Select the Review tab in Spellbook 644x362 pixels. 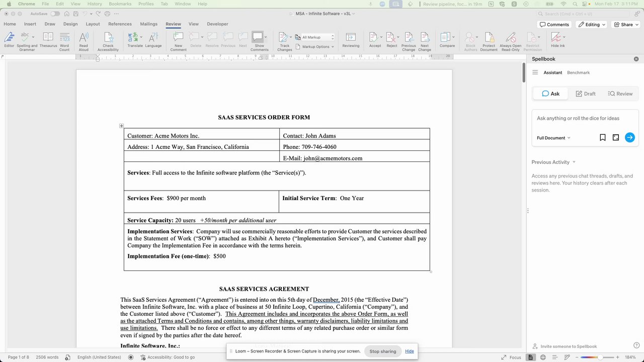(x=620, y=94)
